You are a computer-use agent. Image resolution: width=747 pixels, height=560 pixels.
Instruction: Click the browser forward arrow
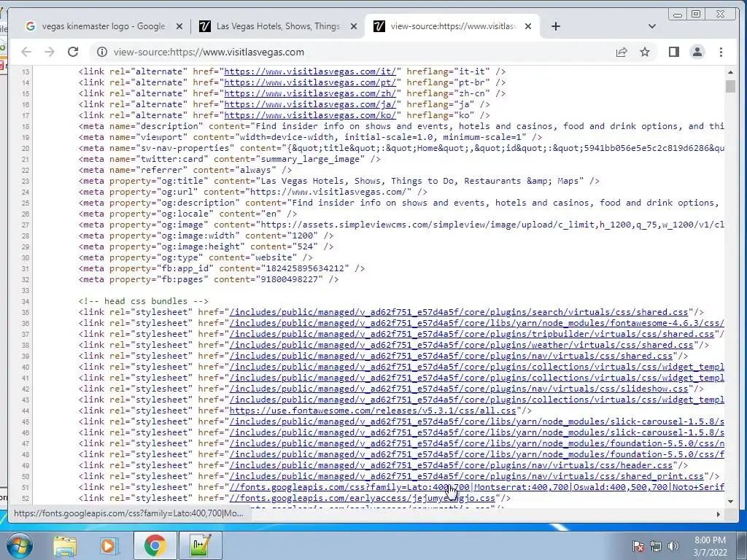[x=50, y=52]
